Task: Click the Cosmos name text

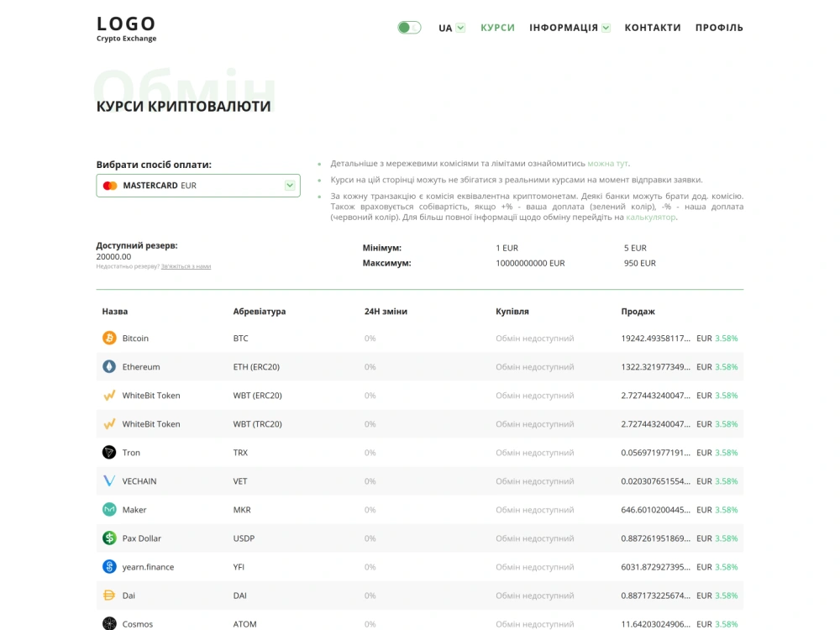Action: [138, 623]
